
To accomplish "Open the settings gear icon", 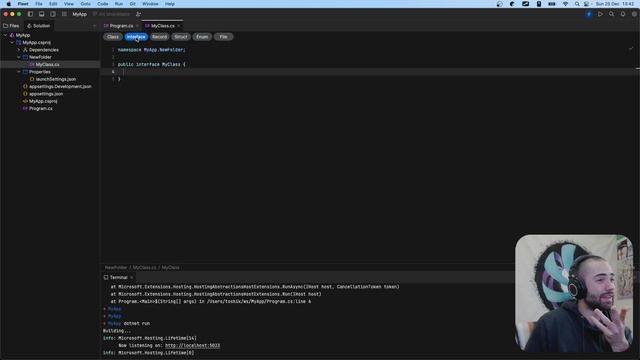I will (x=634, y=14).
